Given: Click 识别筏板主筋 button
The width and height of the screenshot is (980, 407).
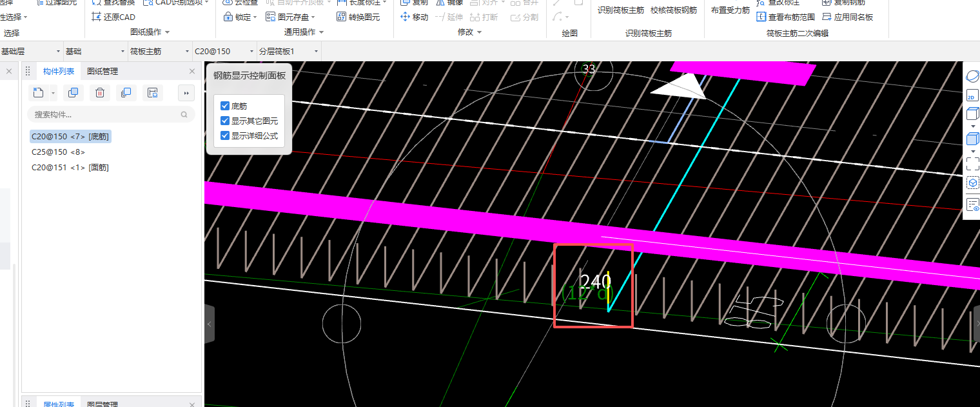Looking at the screenshot, I should point(620,10).
